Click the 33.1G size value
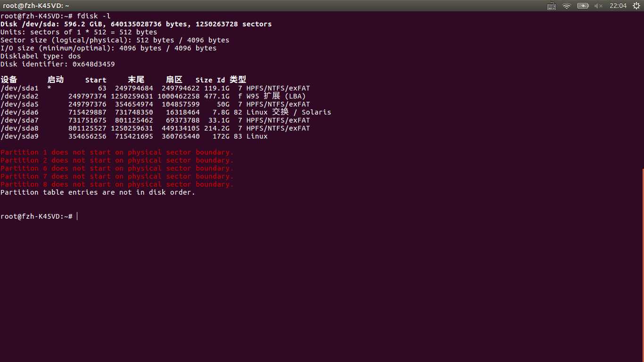This screenshot has height=362, width=644. coord(219,120)
